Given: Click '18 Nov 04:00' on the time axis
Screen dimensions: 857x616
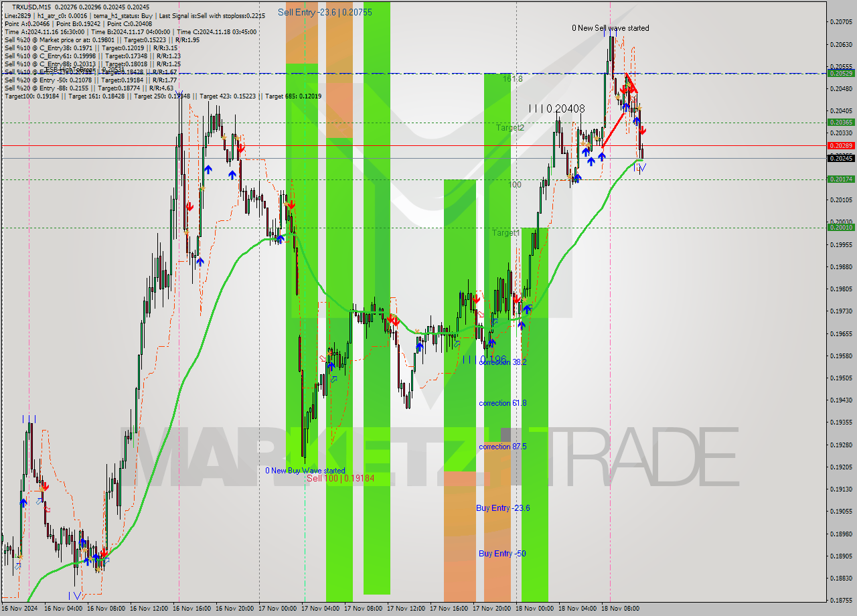Looking at the screenshot, I should (x=578, y=609).
